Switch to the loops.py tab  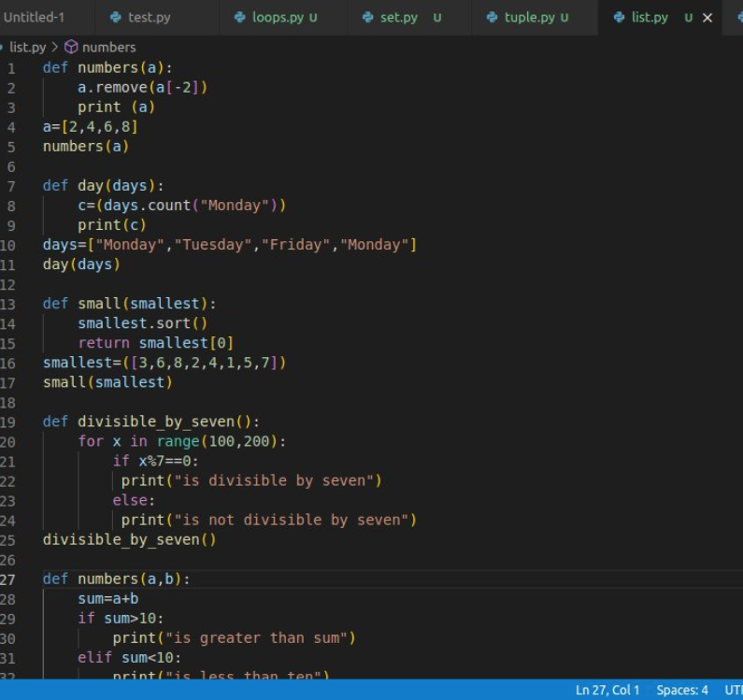(x=278, y=18)
